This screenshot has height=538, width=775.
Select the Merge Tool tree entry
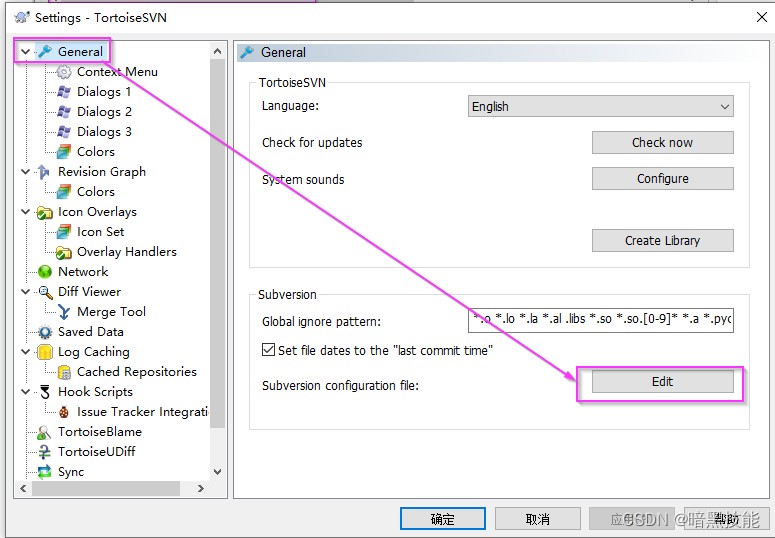111,312
